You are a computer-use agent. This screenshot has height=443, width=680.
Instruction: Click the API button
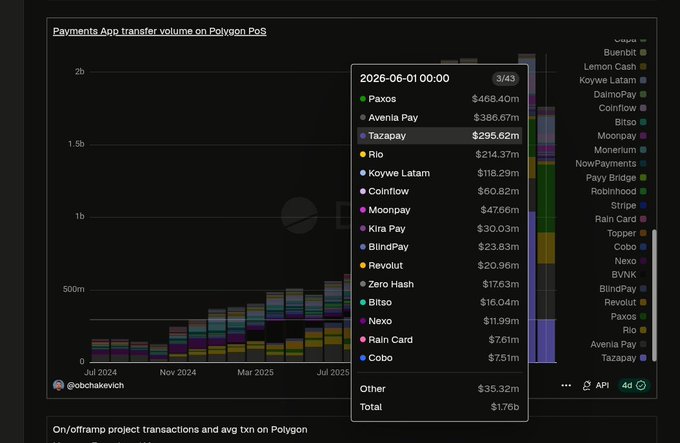pyautogui.click(x=596, y=385)
